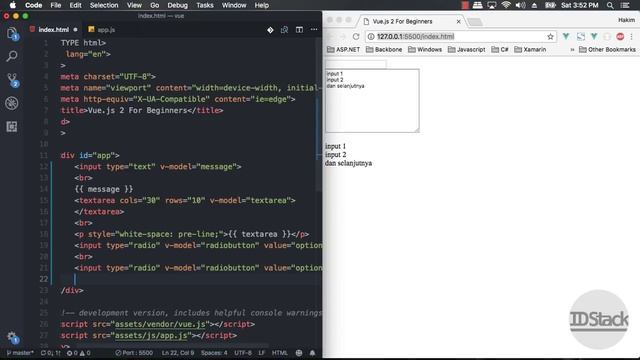
Task: Open the Source Control view
Action: pyautogui.click(x=12, y=80)
